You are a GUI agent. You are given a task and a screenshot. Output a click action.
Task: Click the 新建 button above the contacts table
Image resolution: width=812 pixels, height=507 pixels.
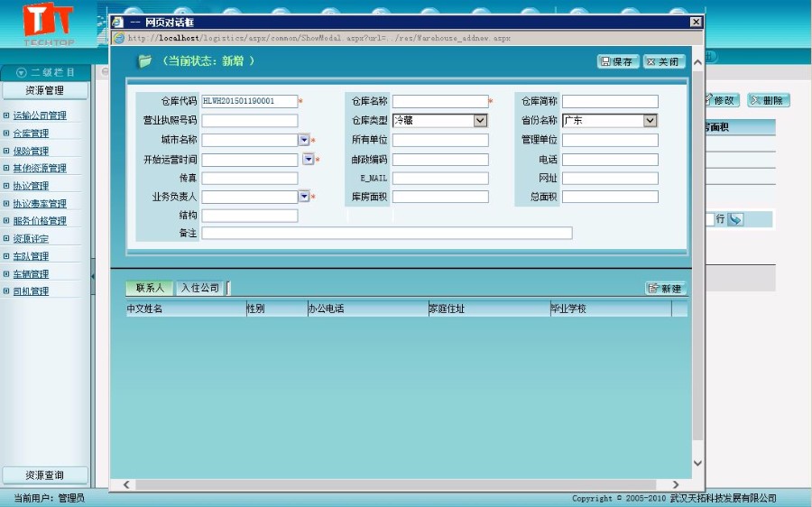[x=666, y=289]
